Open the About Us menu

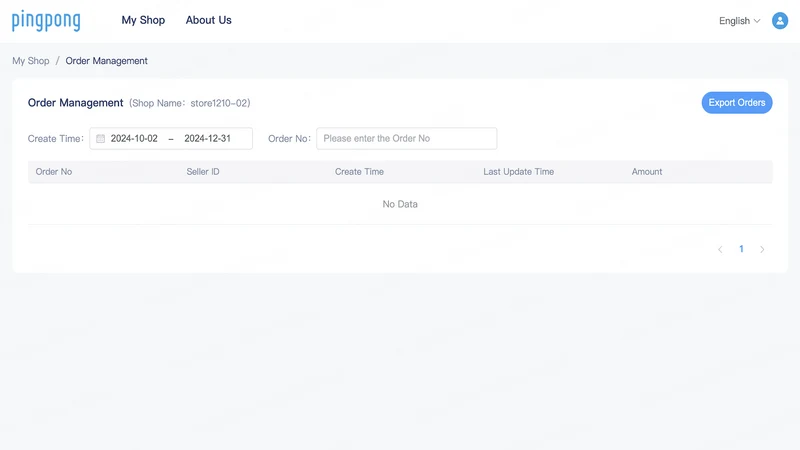tap(208, 20)
